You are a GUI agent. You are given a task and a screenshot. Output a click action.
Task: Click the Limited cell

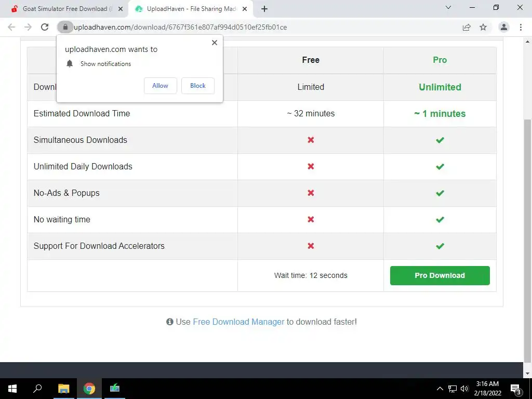tap(311, 87)
